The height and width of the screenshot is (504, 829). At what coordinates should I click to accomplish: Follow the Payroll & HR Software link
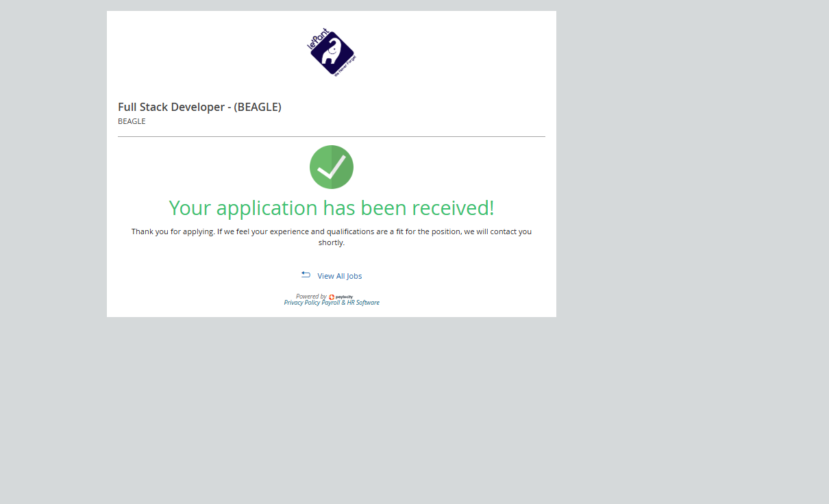[x=350, y=303]
